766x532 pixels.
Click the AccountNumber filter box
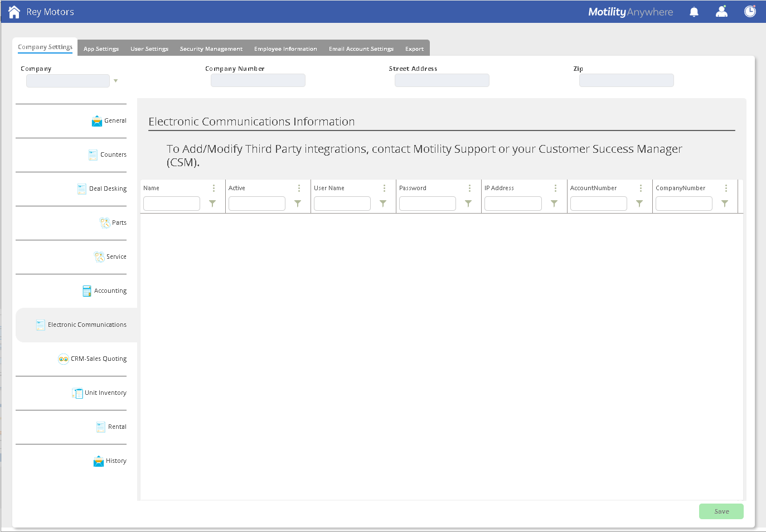[x=599, y=204]
